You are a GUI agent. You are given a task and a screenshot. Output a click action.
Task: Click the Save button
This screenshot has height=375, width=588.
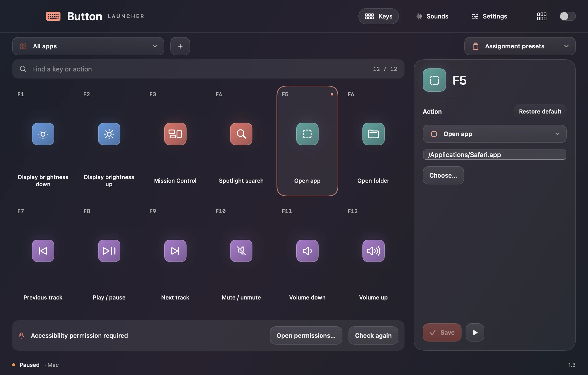click(x=442, y=332)
